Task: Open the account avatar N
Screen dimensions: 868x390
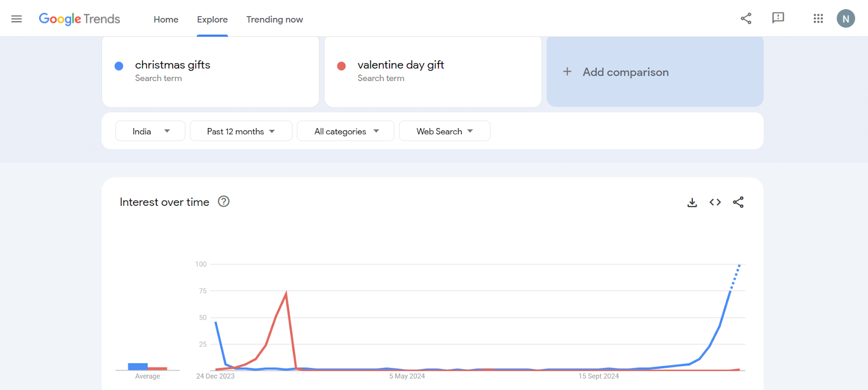Action: pos(845,18)
